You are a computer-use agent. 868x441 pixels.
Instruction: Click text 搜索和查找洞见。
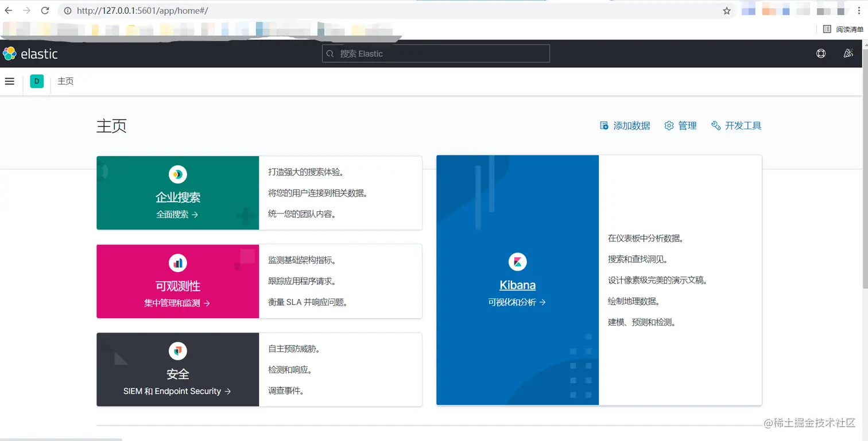pyautogui.click(x=638, y=259)
